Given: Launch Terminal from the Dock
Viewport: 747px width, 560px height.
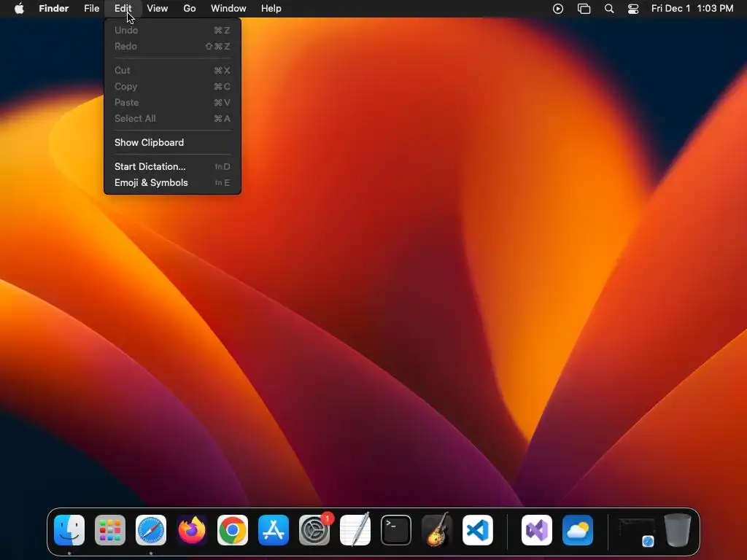Looking at the screenshot, I should pyautogui.click(x=396, y=530).
